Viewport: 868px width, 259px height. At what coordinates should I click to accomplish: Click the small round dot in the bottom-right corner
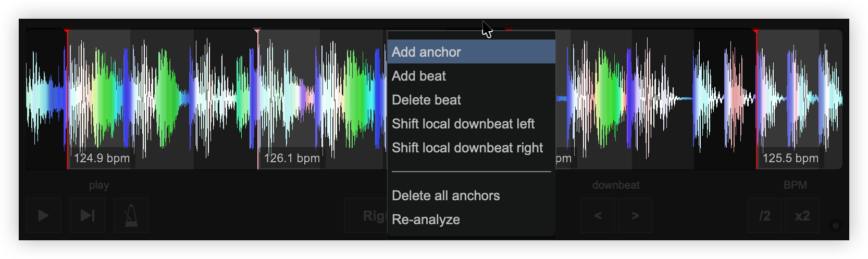coord(836,226)
